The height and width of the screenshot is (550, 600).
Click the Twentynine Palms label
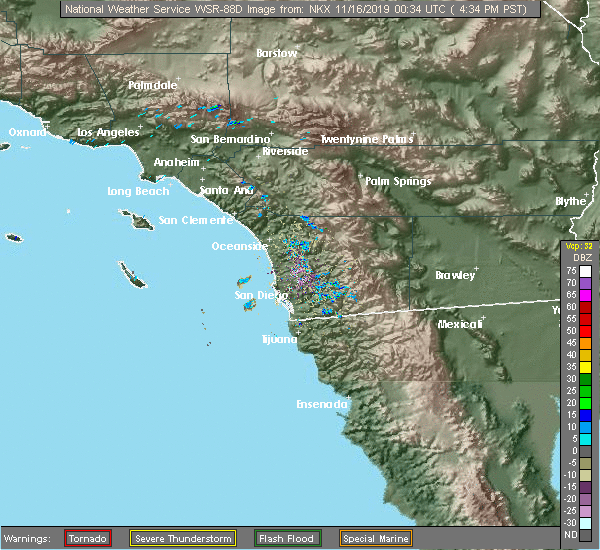pyautogui.click(x=367, y=139)
